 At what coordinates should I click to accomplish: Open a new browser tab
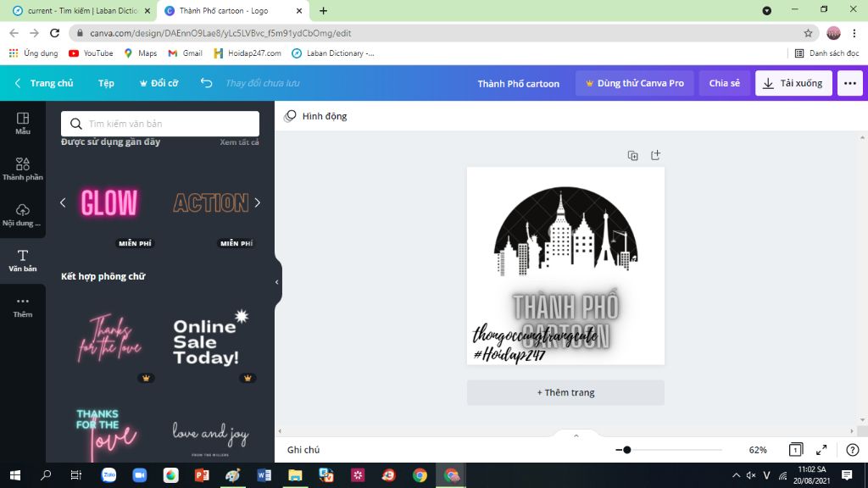(323, 10)
